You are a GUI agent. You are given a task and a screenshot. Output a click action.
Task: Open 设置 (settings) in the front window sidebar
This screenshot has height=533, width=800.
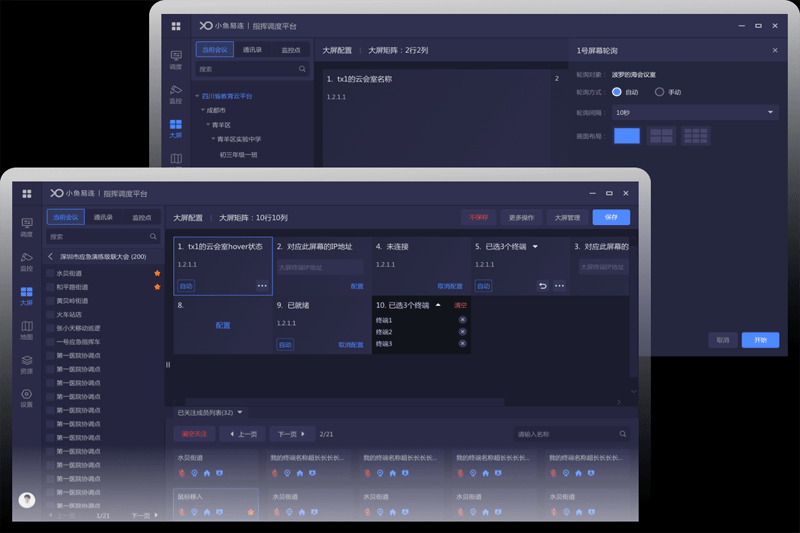click(27, 397)
